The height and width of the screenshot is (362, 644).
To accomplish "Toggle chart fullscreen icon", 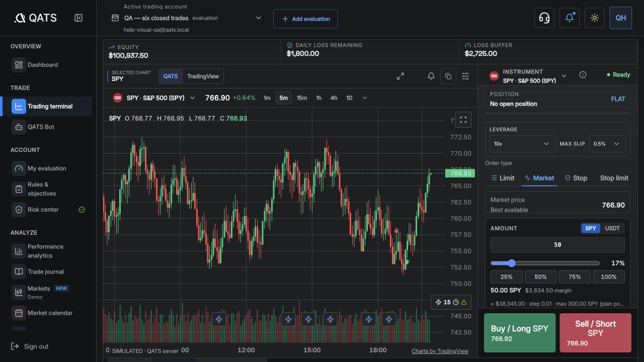I will [x=463, y=120].
